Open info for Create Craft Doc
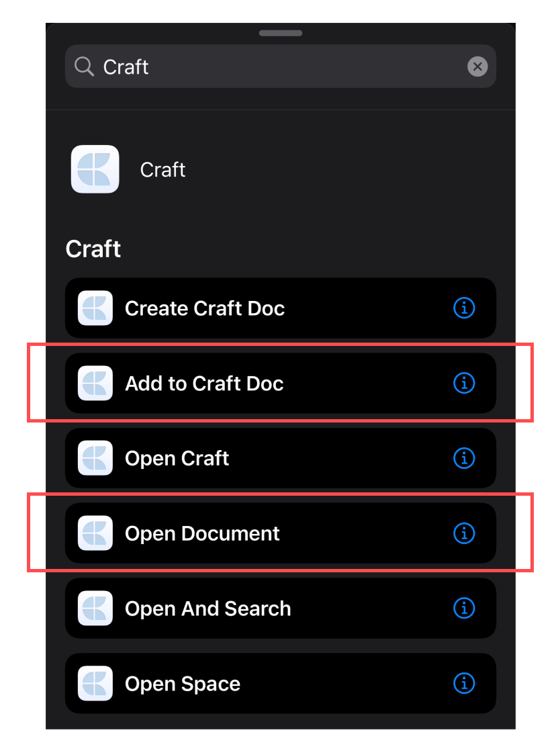This screenshot has width=560, height=753. (x=464, y=308)
